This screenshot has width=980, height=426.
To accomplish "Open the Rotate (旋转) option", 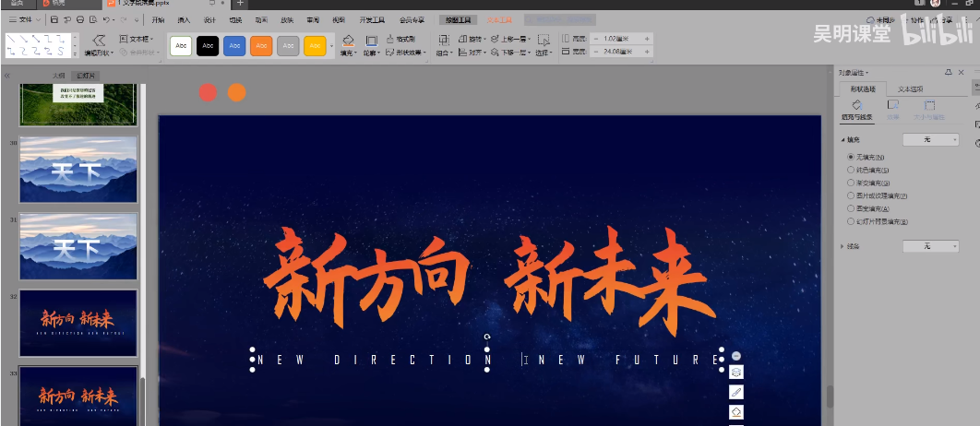I will (472, 39).
